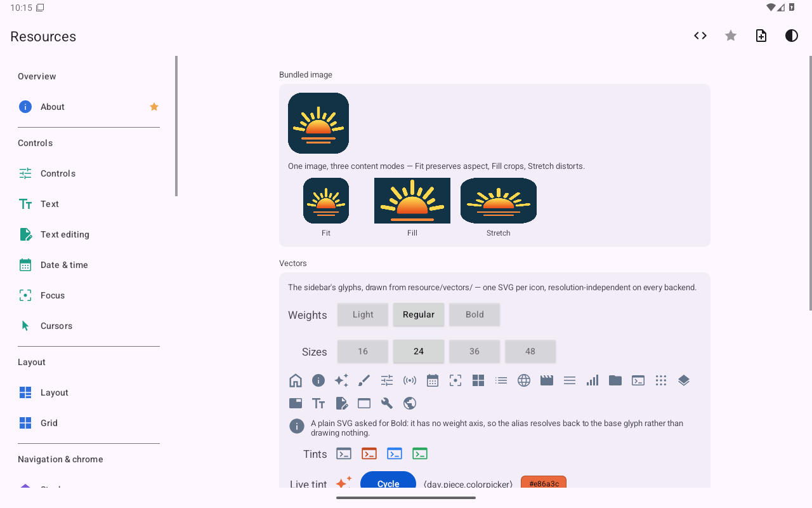The width and height of the screenshot is (812, 508).
Task: Click the document edit glyph in icon grid
Action: coord(341,403)
